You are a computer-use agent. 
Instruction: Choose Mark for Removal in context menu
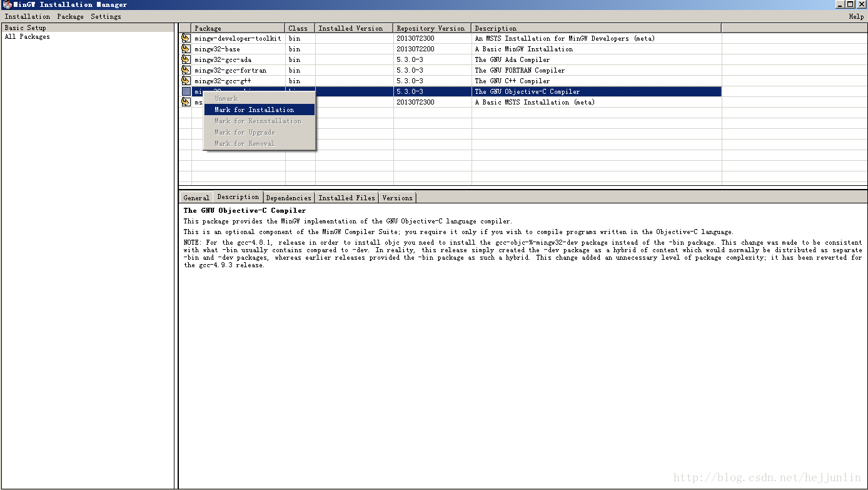[x=260, y=143]
